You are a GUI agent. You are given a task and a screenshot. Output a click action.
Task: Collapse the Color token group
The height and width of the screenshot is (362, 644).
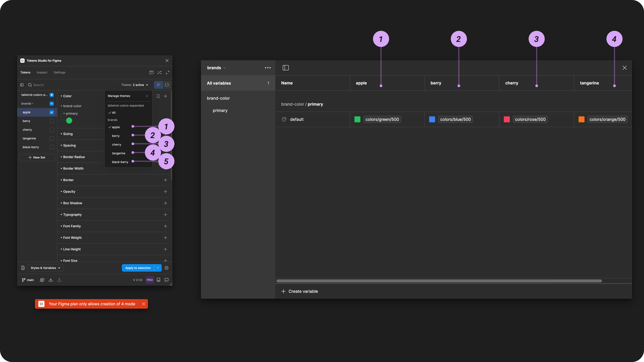(61, 96)
